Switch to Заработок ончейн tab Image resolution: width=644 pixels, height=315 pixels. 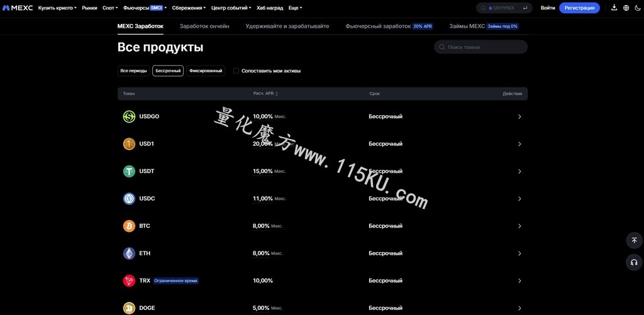click(204, 26)
